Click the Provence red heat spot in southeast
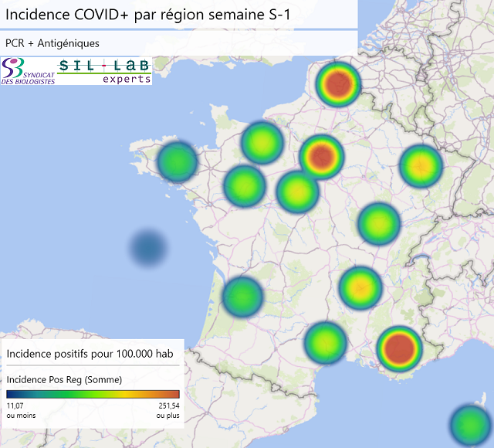The width and height of the screenshot is (494, 448). coord(399,348)
